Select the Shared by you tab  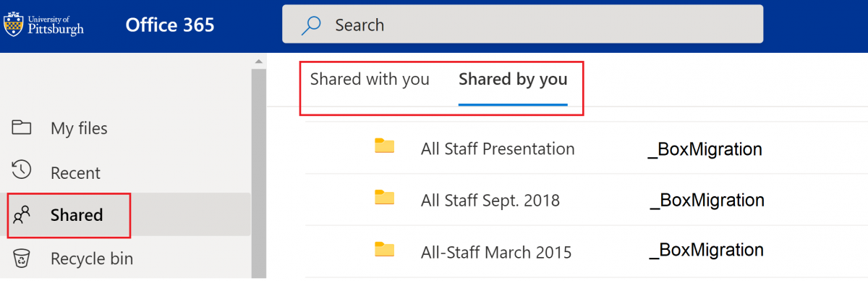pyautogui.click(x=513, y=80)
